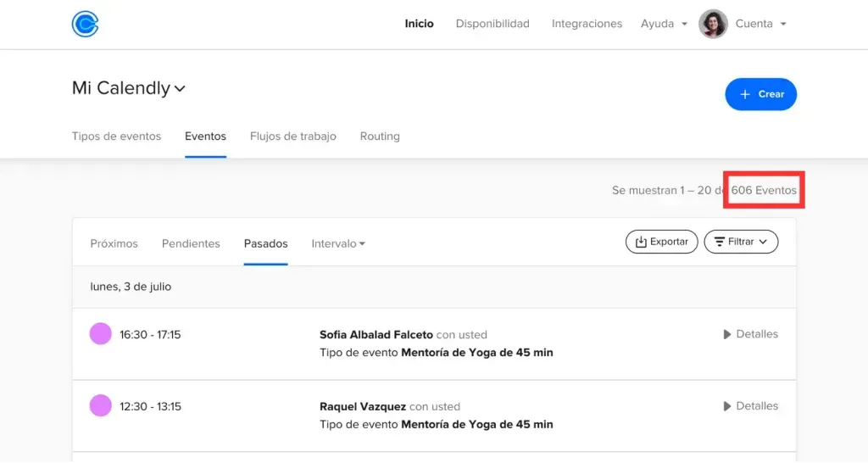The height and width of the screenshot is (463, 868).
Task: Go to Flujos de trabajo tab
Action: coord(292,137)
